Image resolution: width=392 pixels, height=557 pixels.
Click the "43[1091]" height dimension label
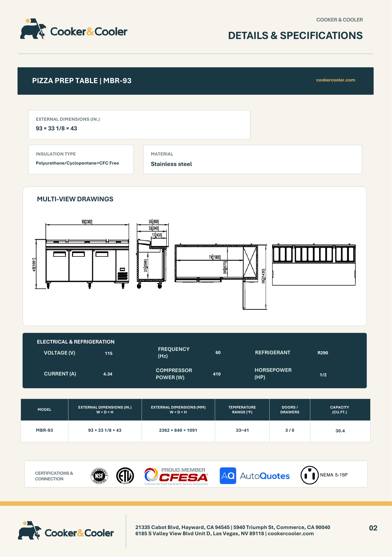34,265
